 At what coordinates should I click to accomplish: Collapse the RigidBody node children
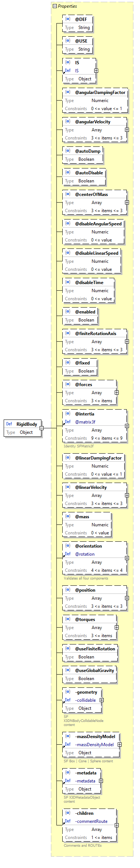coord(41,428)
